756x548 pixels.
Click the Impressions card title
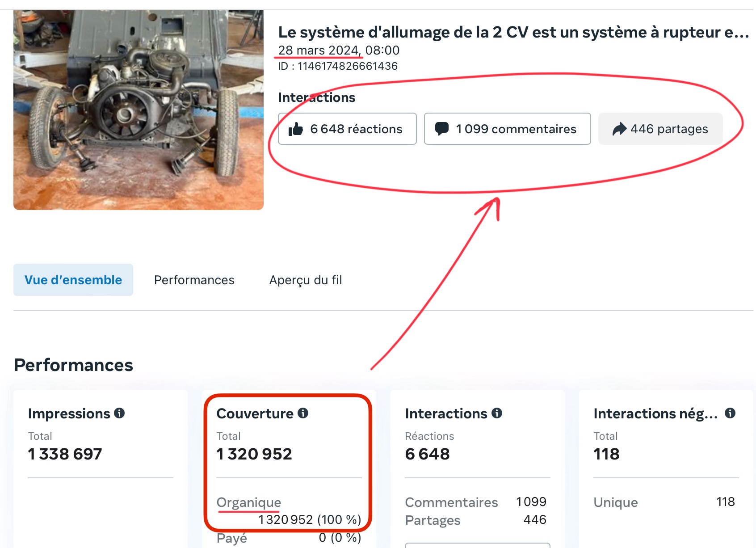pos(69,413)
